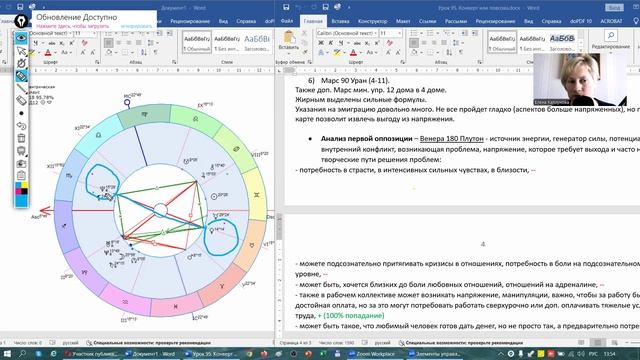
Task: Open Рассылки tab in right Word window
Action: click(456, 21)
